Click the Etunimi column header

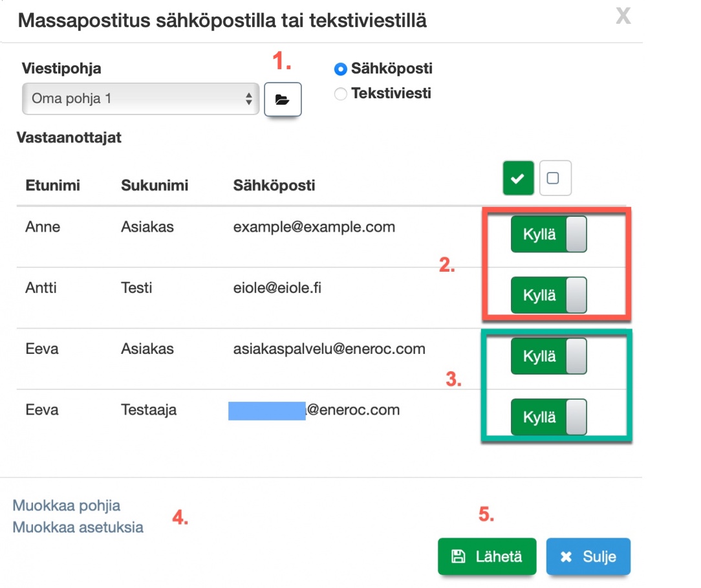pos(52,186)
